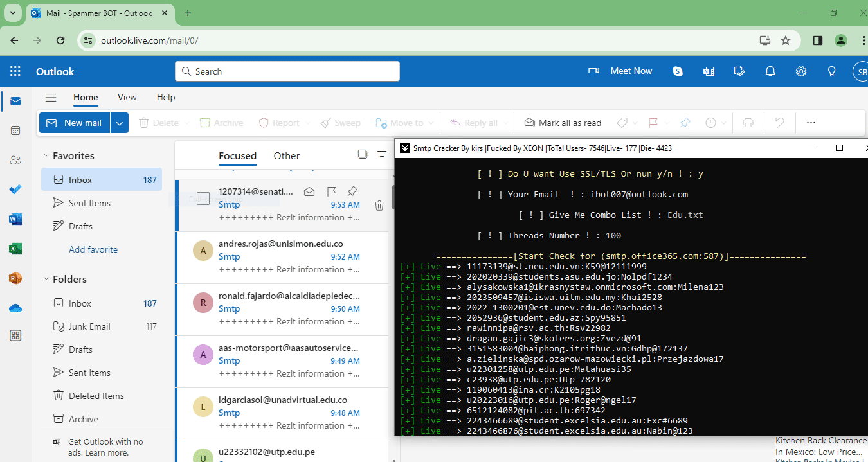This screenshot has height=462, width=868.
Task: Switch to the View ribbon tab
Action: [x=127, y=97]
